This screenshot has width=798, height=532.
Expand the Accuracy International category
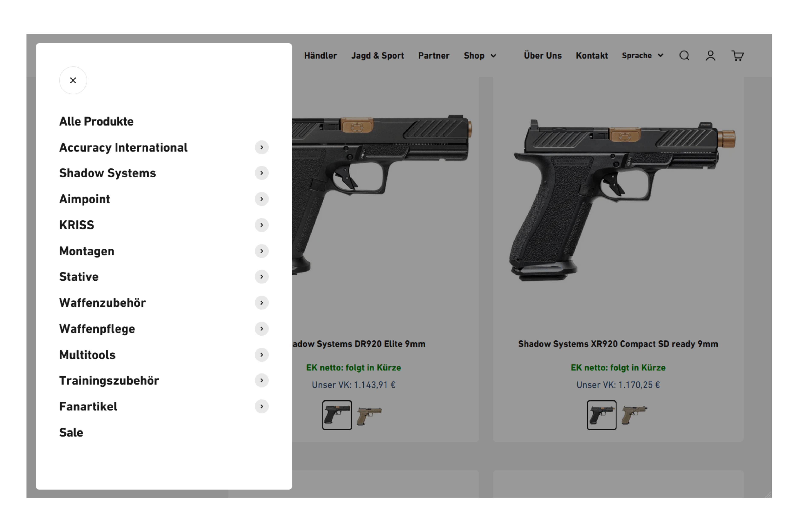tap(262, 147)
